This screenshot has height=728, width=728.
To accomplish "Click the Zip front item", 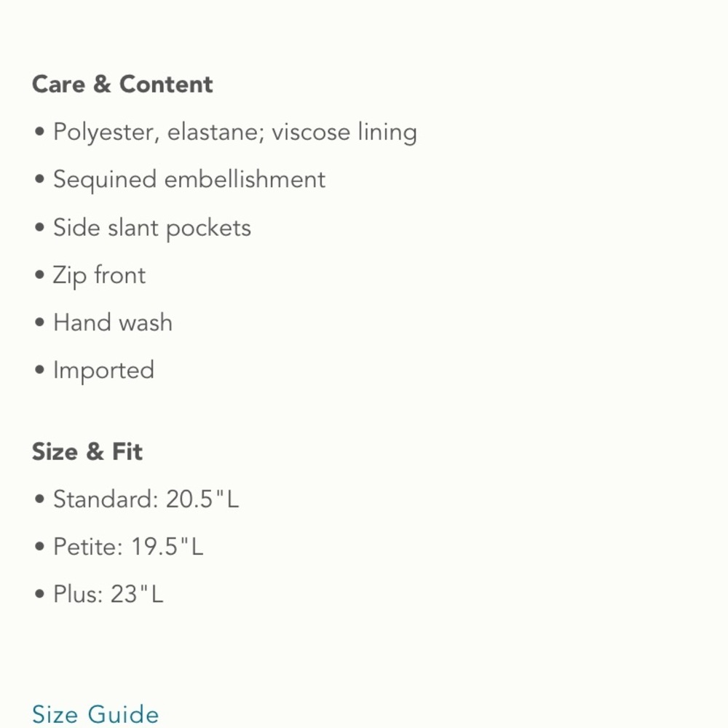I will pos(99,275).
